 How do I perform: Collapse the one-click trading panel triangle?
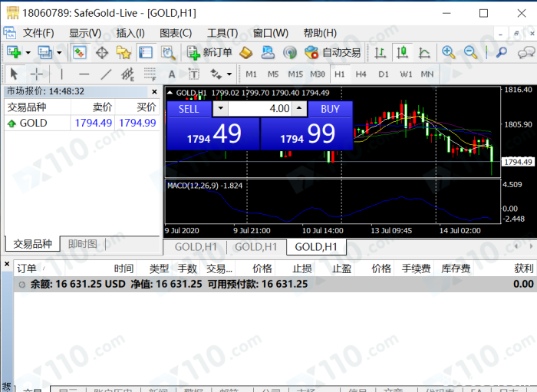click(170, 92)
